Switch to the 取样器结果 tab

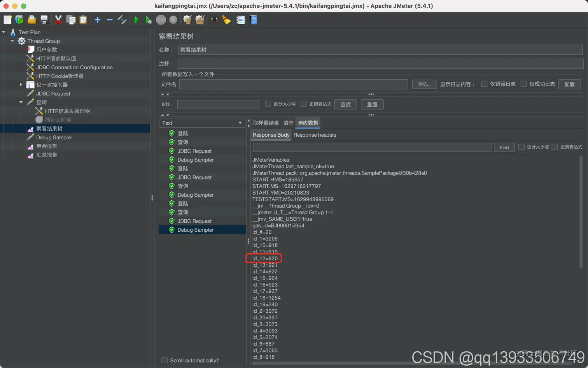pos(266,123)
